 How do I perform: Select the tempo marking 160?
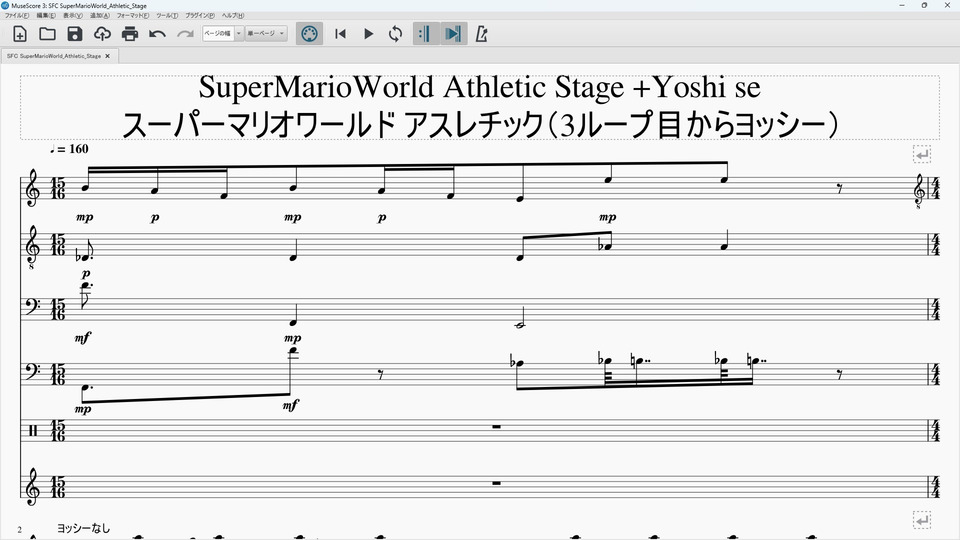click(69, 149)
